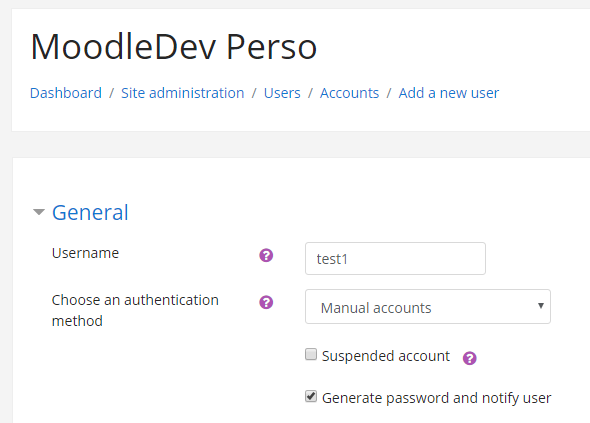Show help for Suspended account
This screenshot has height=423, width=590.
[x=470, y=358]
